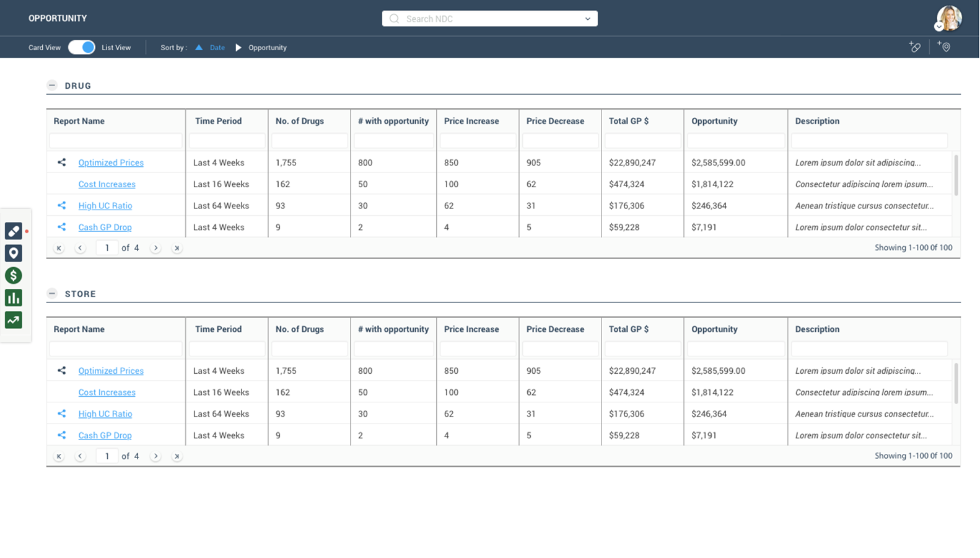Click add drug icon in top right
This screenshot has width=980, height=558.
click(x=914, y=47)
